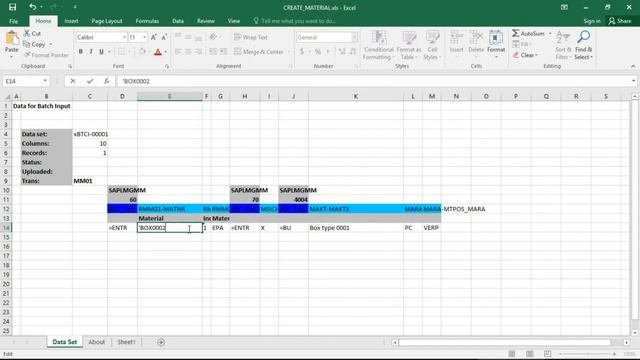This screenshot has width=640, height=360.
Task: Click the Increase Indent icon
Action: point(223,52)
